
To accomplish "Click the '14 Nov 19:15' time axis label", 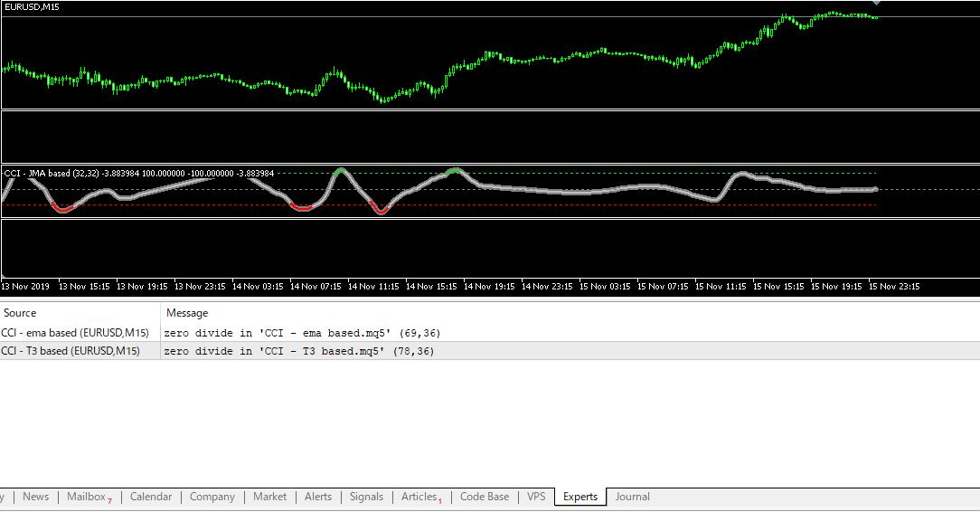I will click(489, 287).
